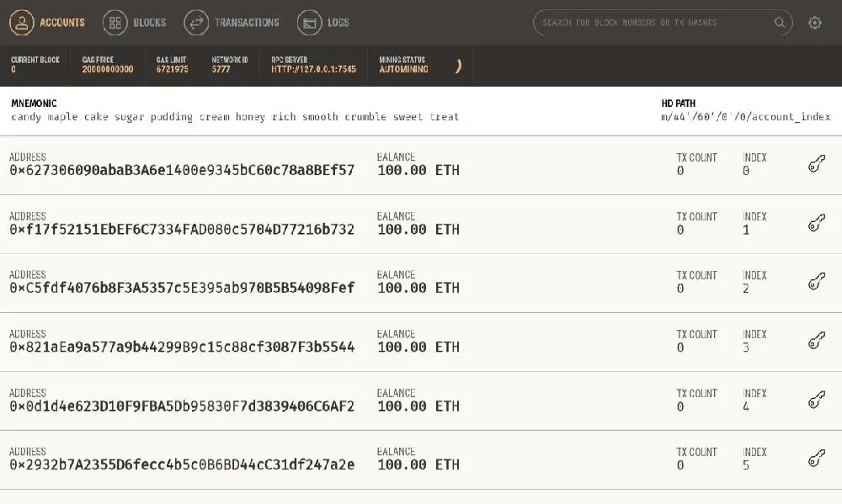
Task: Select address 0x627306090abaB3A6e1400e9345bC60c78a8BEf57
Action: 182,171
